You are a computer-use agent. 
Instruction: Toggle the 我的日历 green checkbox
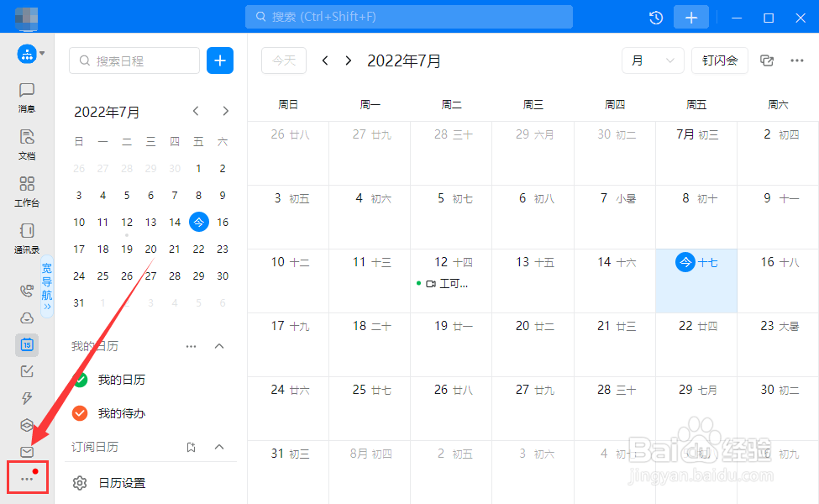[81, 380]
